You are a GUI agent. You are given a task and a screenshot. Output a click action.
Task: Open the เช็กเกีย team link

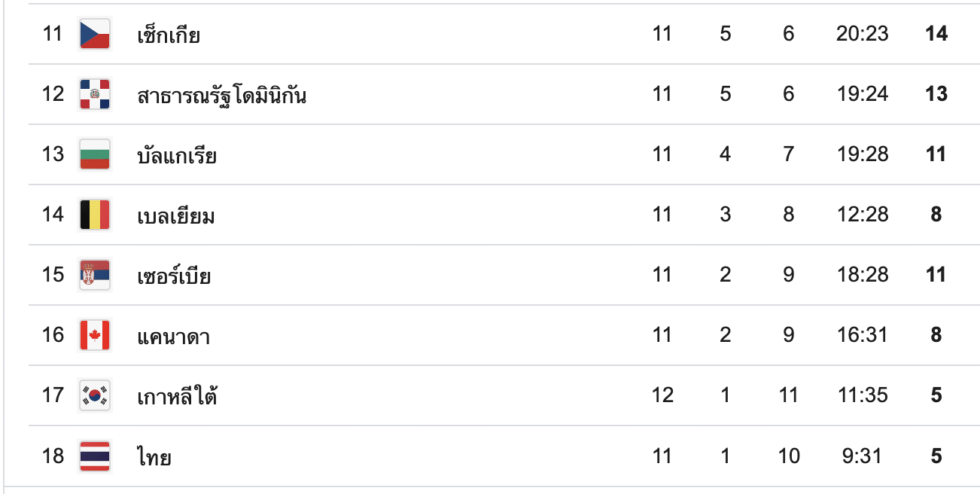coord(169,35)
